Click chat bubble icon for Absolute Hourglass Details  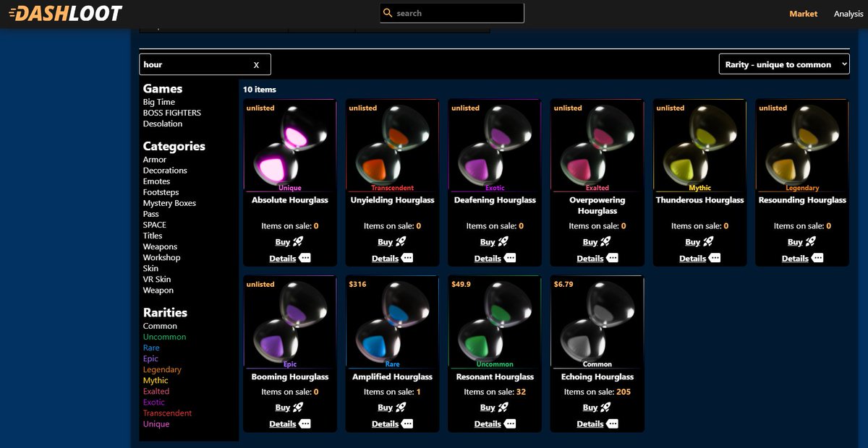click(x=305, y=258)
